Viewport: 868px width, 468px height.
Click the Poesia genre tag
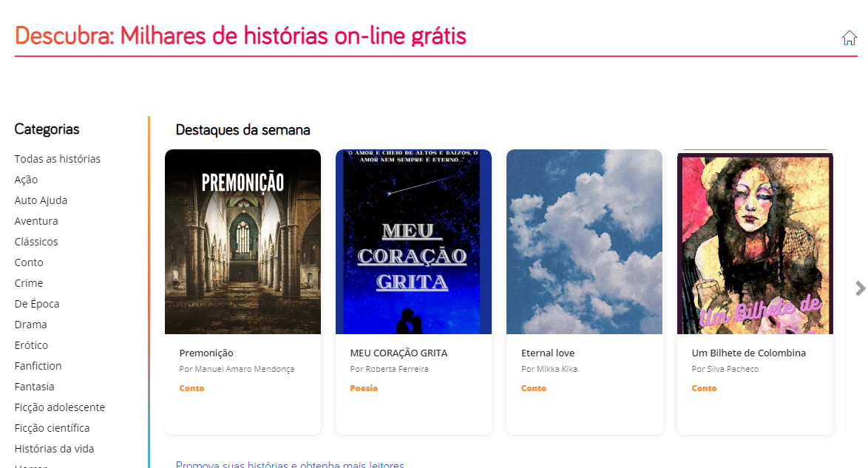point(364,388)
